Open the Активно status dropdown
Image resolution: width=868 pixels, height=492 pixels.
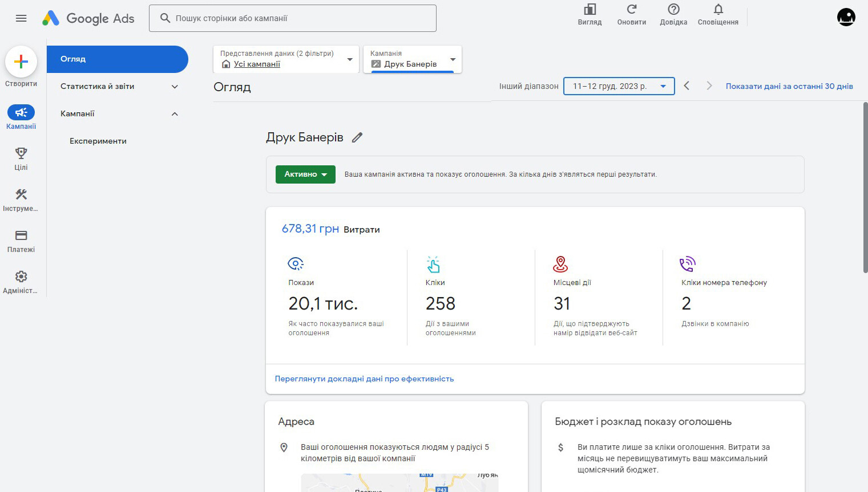pyautogui.click(x=305, y=174)
